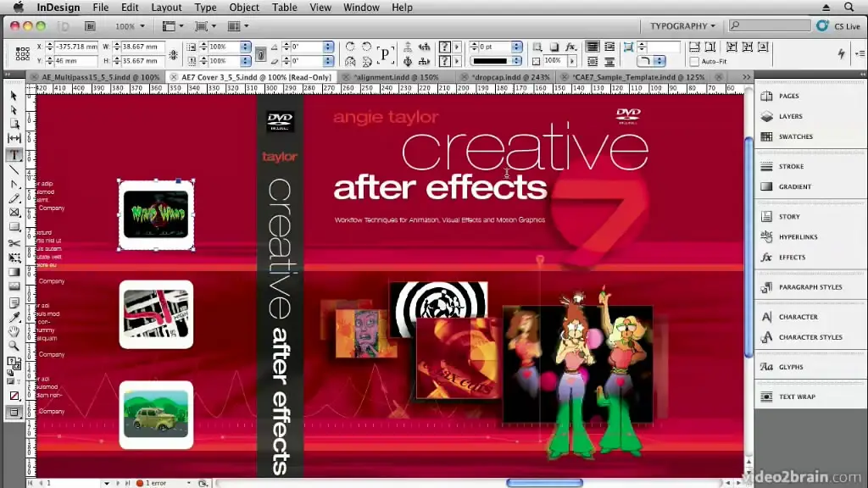Click the W width field
The height and width of the screenshot is (488, 868).
click(144, 47)
